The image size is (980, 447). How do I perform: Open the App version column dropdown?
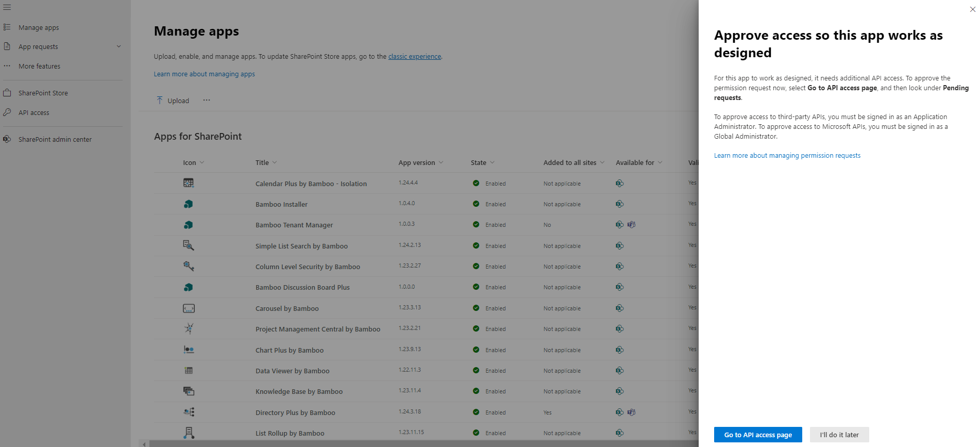click(441, 162)
